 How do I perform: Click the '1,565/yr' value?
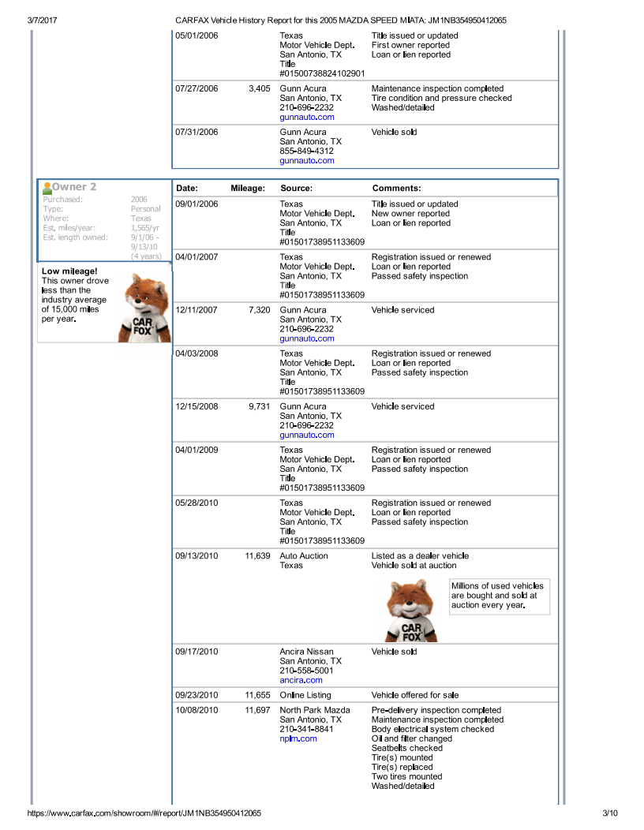coord(145,227)
